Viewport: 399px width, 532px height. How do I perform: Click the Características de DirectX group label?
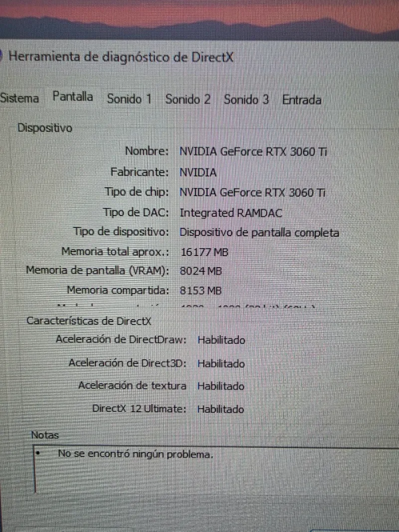(89, 321)
